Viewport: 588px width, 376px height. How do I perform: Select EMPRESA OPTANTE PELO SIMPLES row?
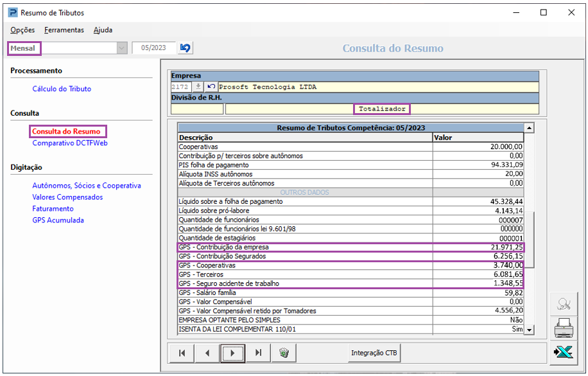[x=350, y=320]
